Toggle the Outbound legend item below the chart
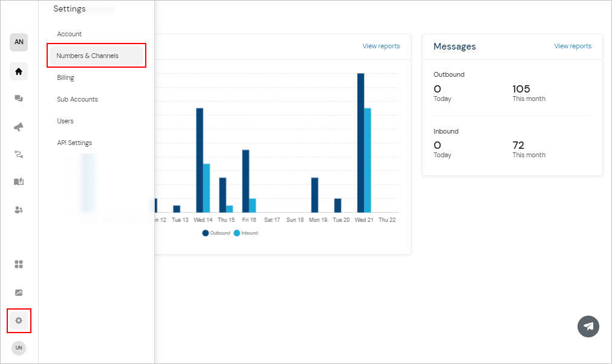Screen dimensions: 612x364 tap(218, 233)
